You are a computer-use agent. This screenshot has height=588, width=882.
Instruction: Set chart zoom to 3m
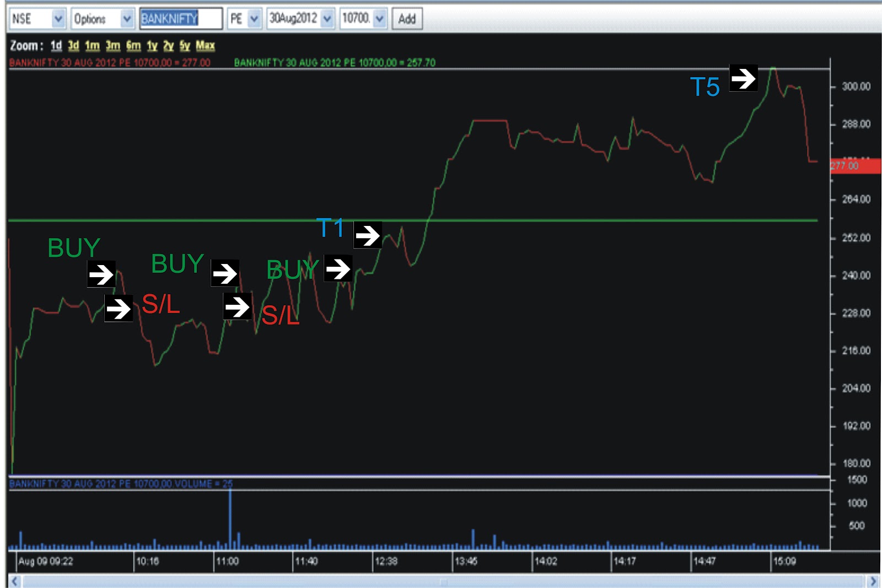(113, 46)
